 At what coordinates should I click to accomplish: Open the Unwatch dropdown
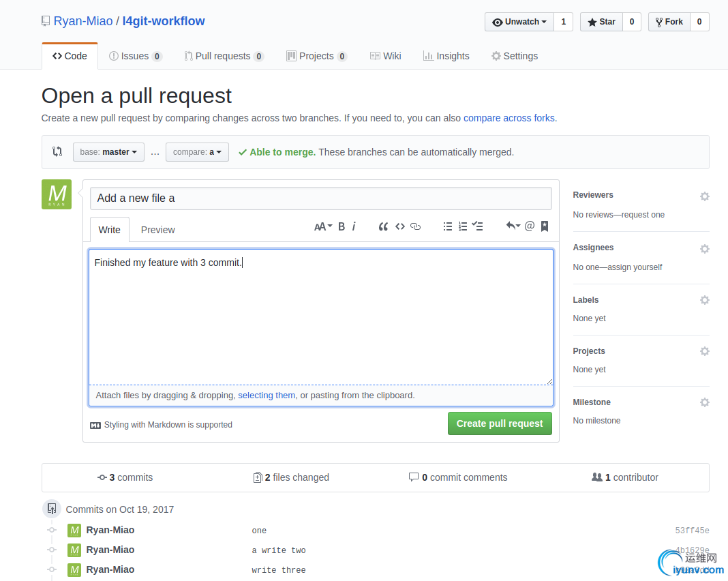519,22
